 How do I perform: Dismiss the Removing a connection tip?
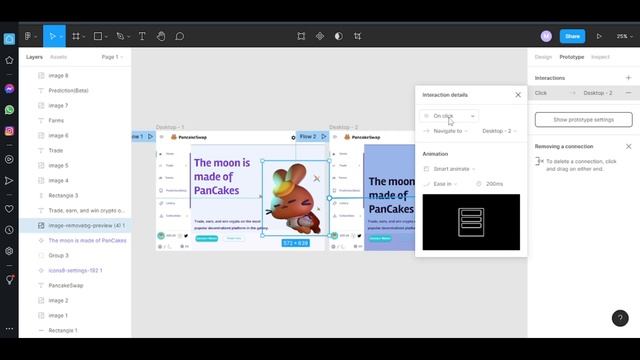629,146
